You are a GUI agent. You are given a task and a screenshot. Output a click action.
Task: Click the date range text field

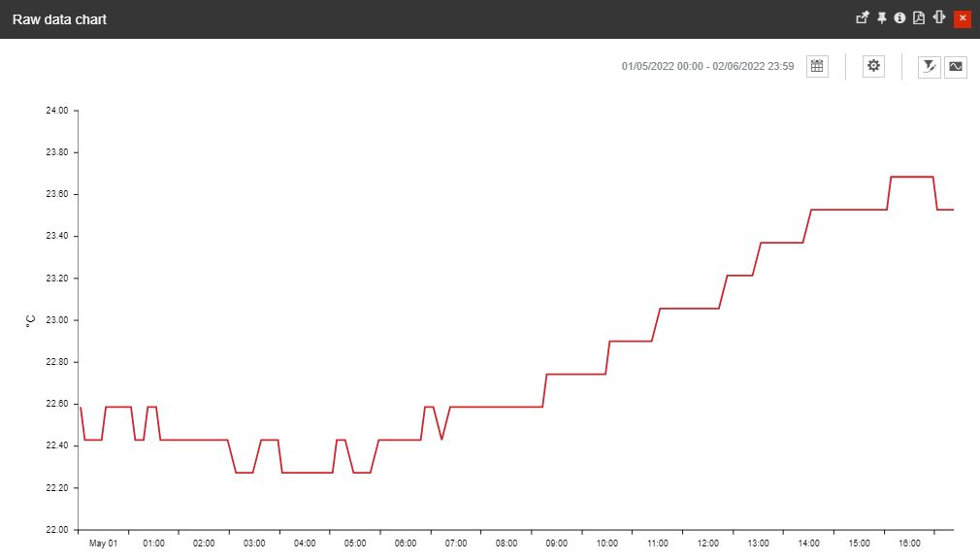(x=707, y=66)
